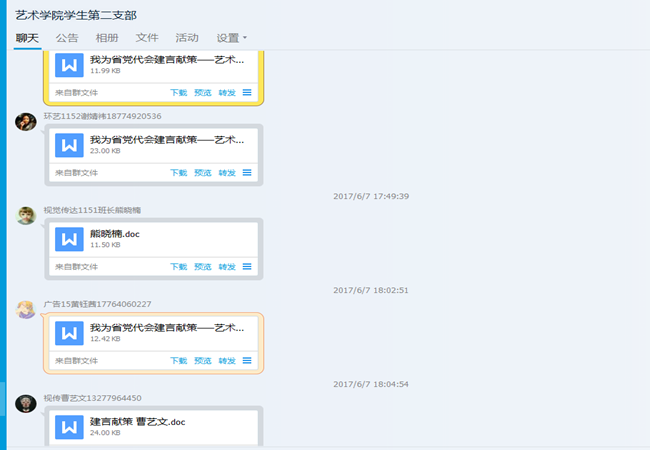650x450 pixels.
Task: Click Word icon of the 23.00 KB file
Action: 69,145
